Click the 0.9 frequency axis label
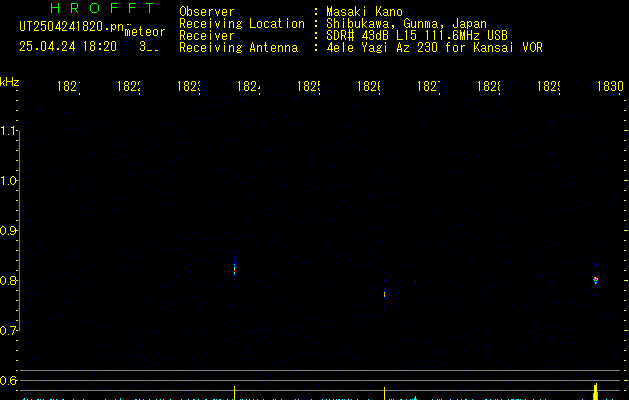The width and height of the screenshot is (629, 400). [x=9, y=231]
